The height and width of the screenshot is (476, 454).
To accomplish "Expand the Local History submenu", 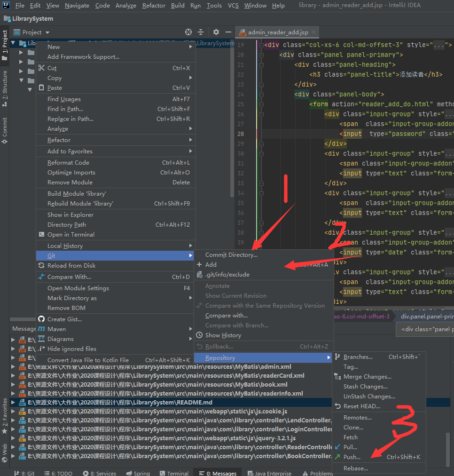I will (x=116, y=246).
